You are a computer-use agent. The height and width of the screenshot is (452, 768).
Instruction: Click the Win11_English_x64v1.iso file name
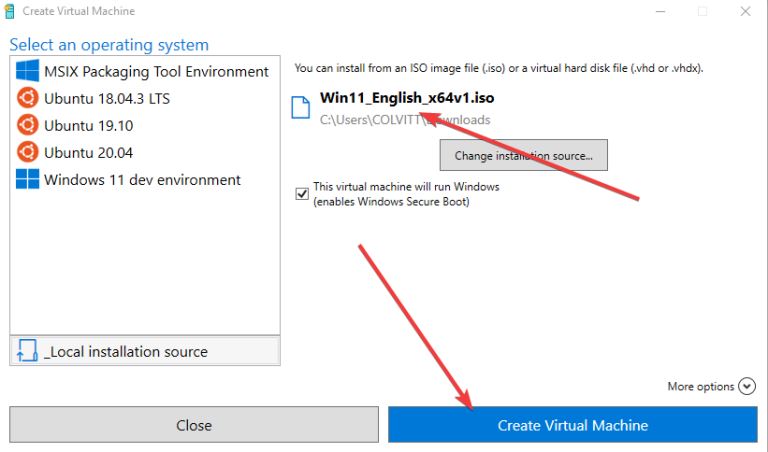(x=407, y=98)
